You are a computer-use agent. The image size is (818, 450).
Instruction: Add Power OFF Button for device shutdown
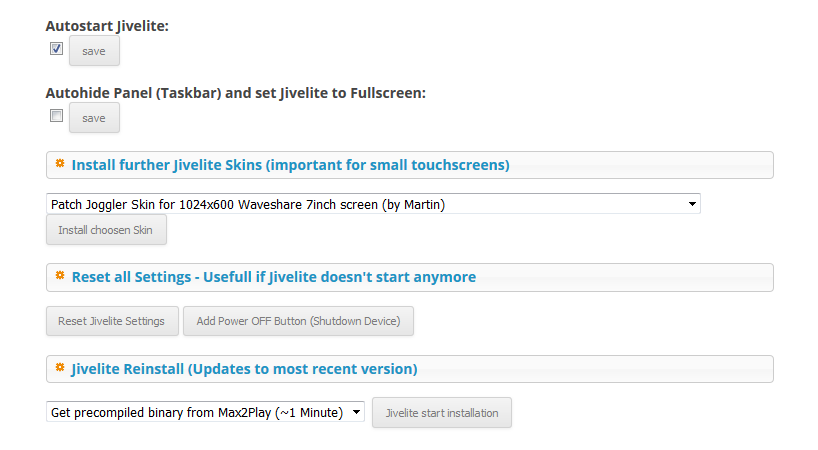pos(298,321)
